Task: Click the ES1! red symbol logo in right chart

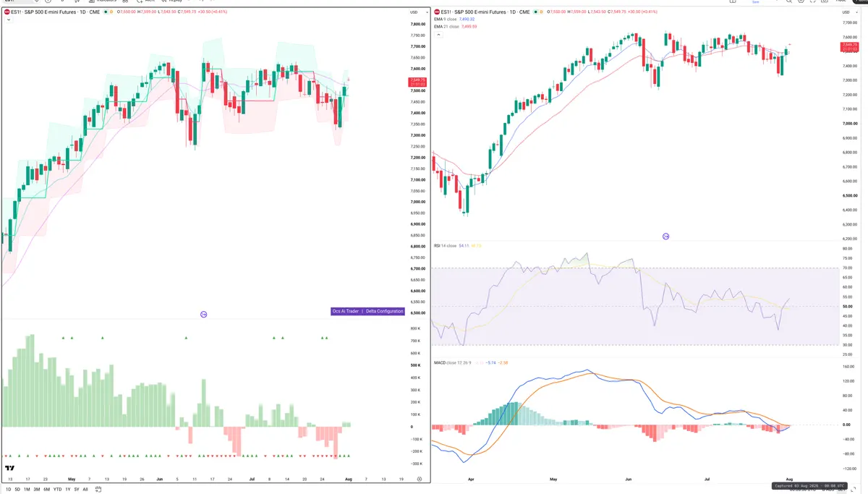Action: pyautogui.click(x=437, y=12)
